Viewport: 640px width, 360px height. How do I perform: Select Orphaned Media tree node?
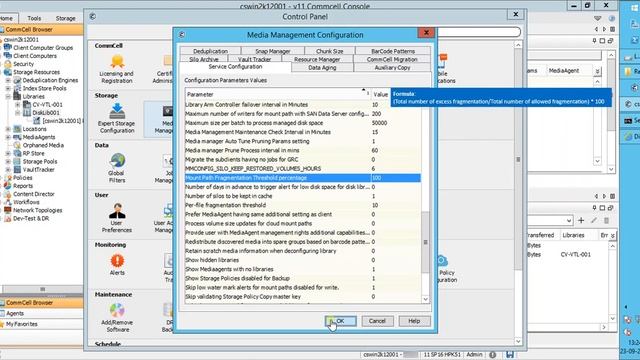(43, 145)
